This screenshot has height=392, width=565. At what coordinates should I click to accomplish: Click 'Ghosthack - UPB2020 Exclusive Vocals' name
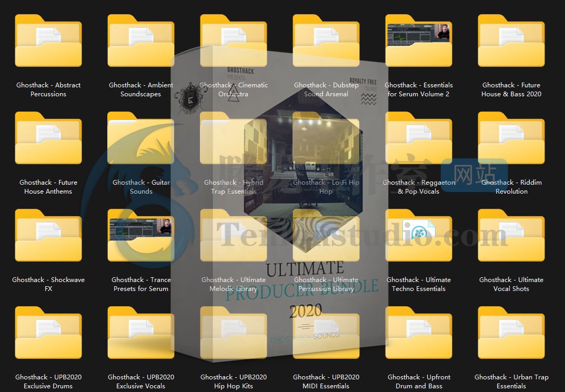(x=141, y=381)
